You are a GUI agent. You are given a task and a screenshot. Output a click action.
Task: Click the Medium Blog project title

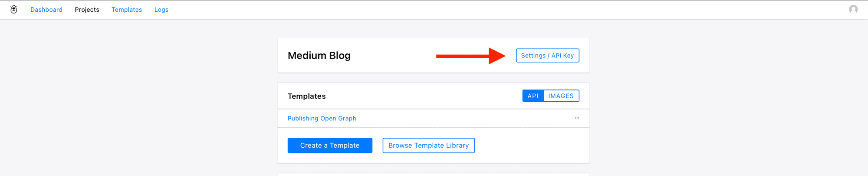[x=319, y=56]
